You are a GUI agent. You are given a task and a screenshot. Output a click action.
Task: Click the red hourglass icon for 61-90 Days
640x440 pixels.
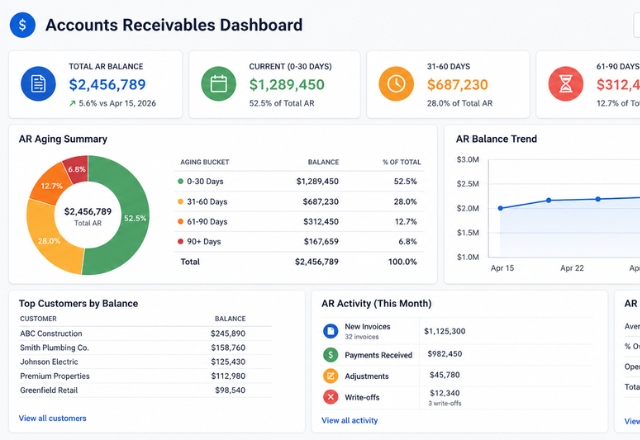click(x=565, y=84)
